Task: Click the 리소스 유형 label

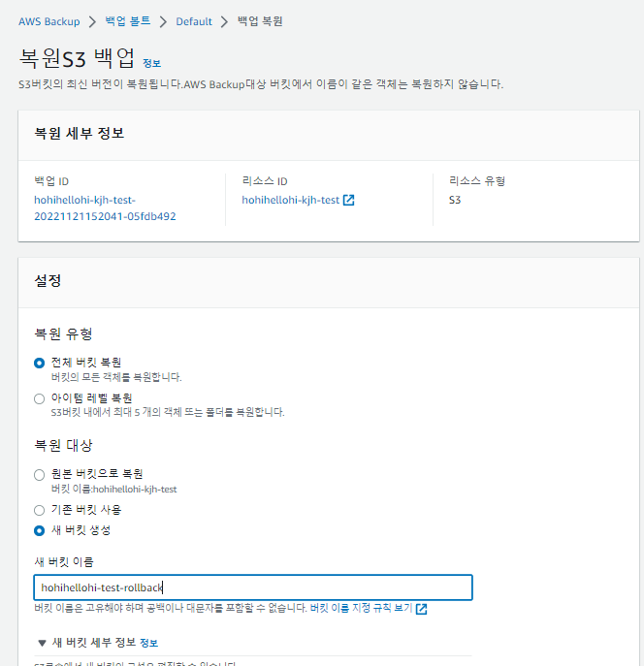Action: point(477,181)
